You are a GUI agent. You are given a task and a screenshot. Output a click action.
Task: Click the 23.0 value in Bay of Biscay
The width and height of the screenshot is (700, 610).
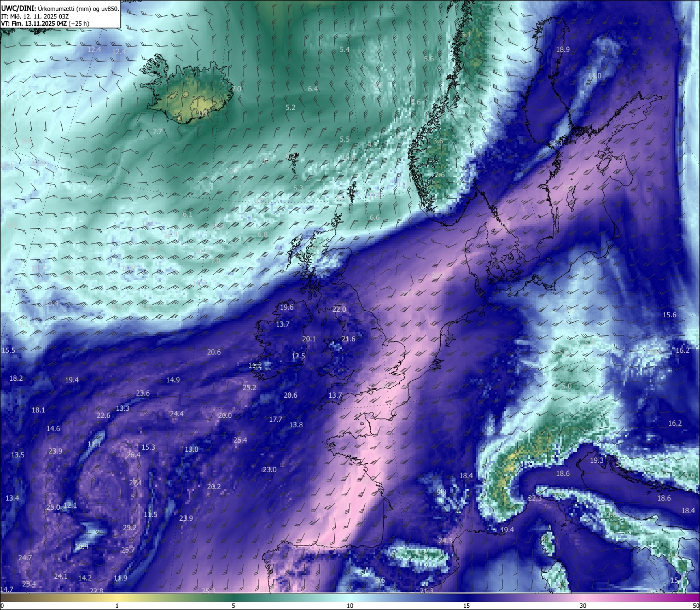tap(270, 469)
